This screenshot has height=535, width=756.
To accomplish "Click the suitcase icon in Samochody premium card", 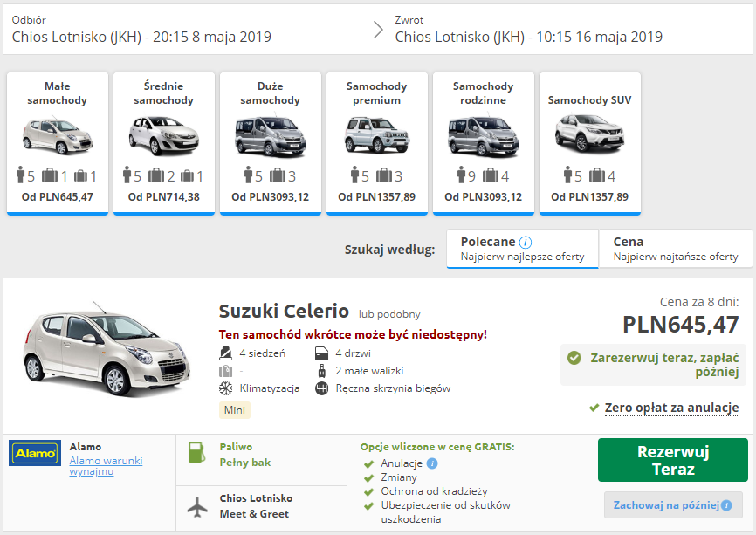I will click(x=384, y=175).
